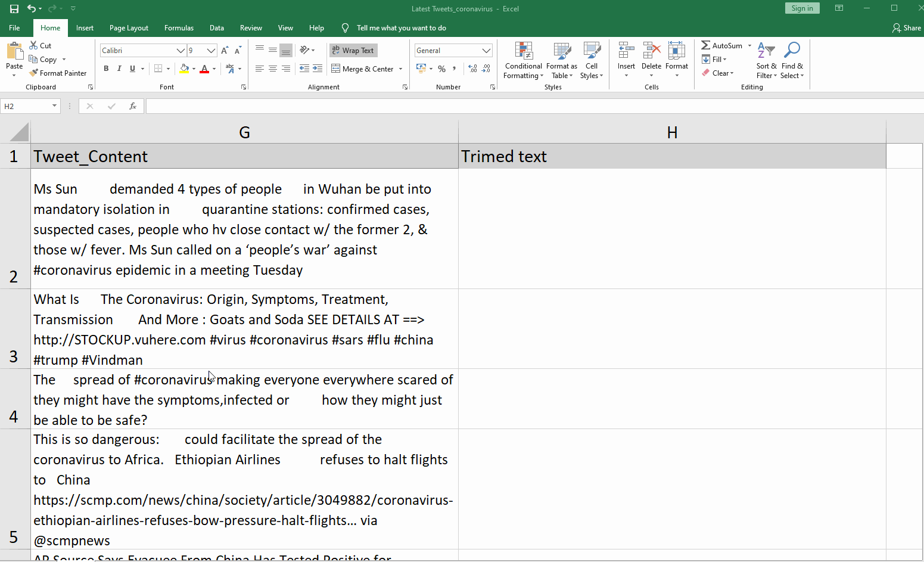
Task: Switch to the Formulas tab
Action: (179, 28)
